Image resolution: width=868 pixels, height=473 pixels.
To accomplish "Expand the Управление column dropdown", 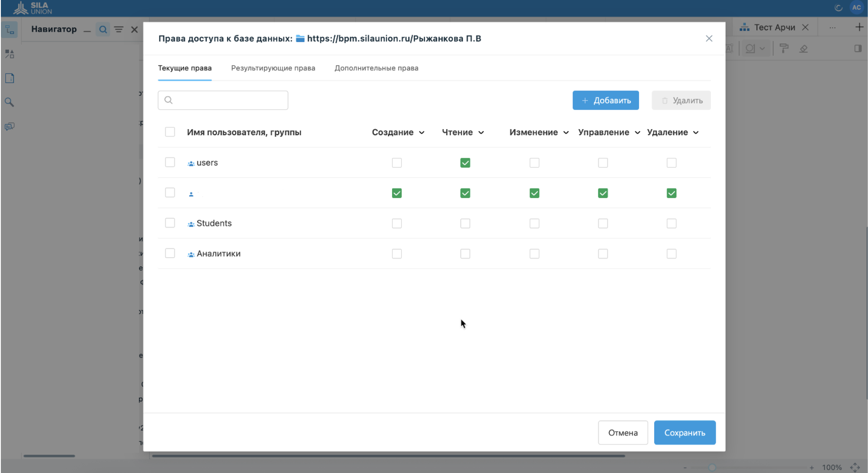I will (x=637, y=133).
